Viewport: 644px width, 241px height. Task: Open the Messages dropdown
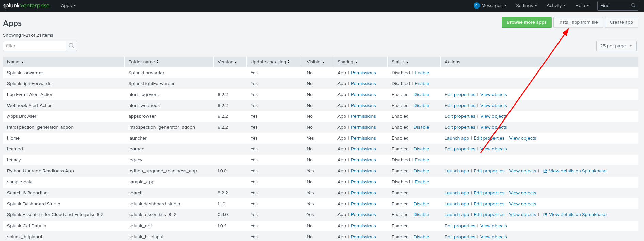494,5
